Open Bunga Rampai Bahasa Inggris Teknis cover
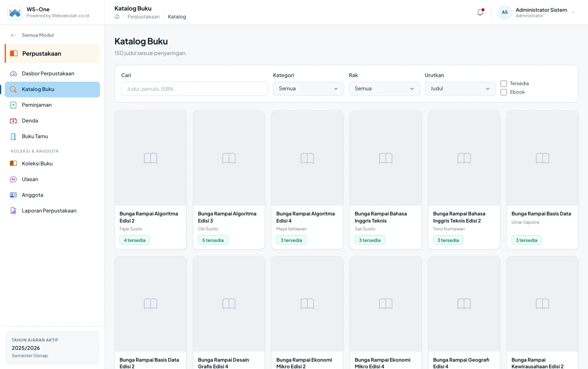 tap(386, 158)
